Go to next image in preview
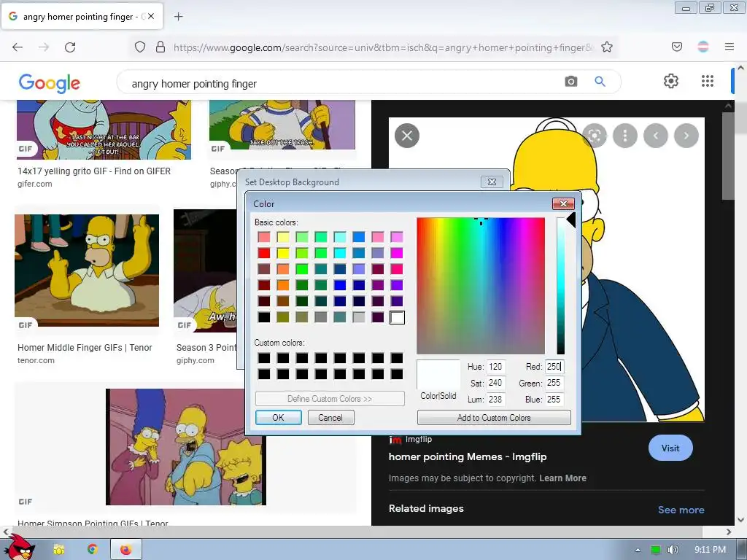The image size is (747, 560). click(686, 136)
